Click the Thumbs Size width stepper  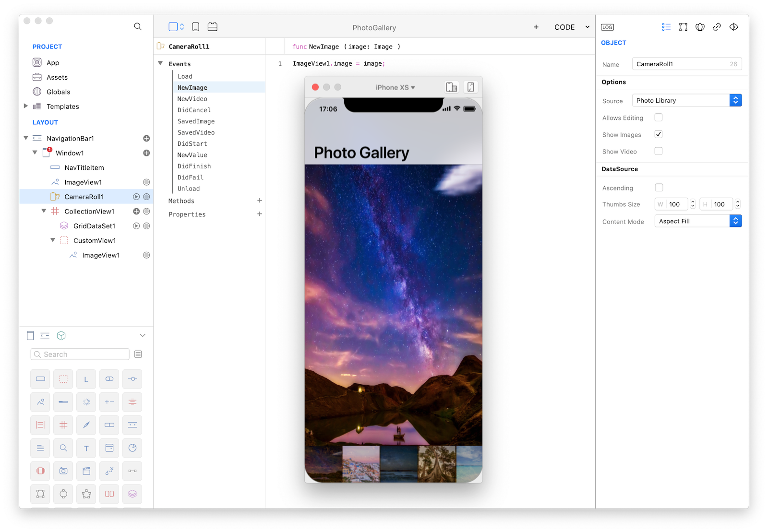(693, 204)
